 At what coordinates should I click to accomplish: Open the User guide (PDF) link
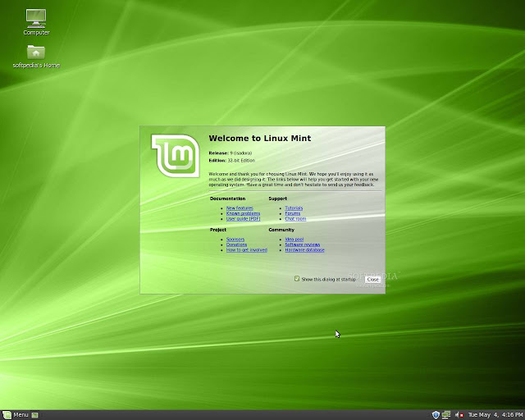coord(243,219)
